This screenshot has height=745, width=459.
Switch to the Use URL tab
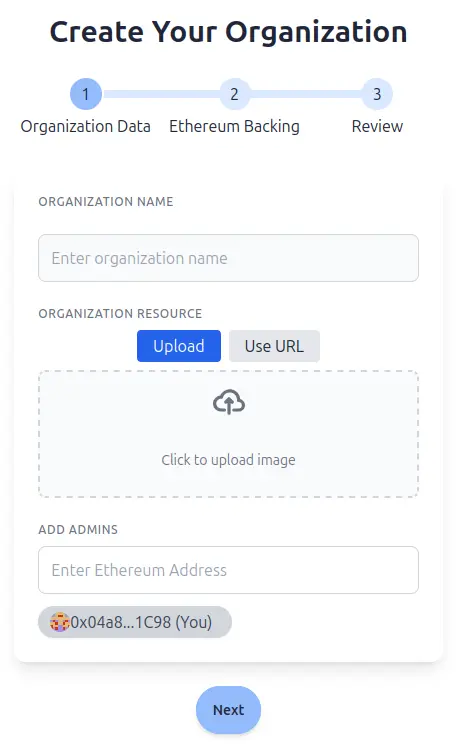pos(274,346)
